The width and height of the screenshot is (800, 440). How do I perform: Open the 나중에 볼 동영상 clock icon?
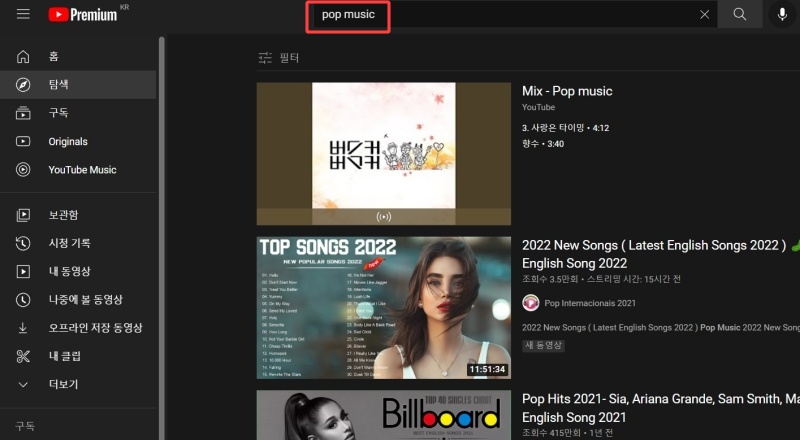[23, 300]
